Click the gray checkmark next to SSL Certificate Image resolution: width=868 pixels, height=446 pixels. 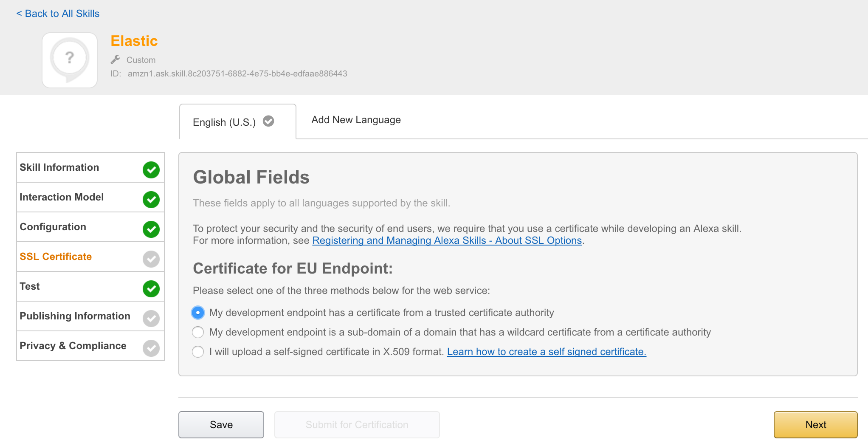point(151,259)
